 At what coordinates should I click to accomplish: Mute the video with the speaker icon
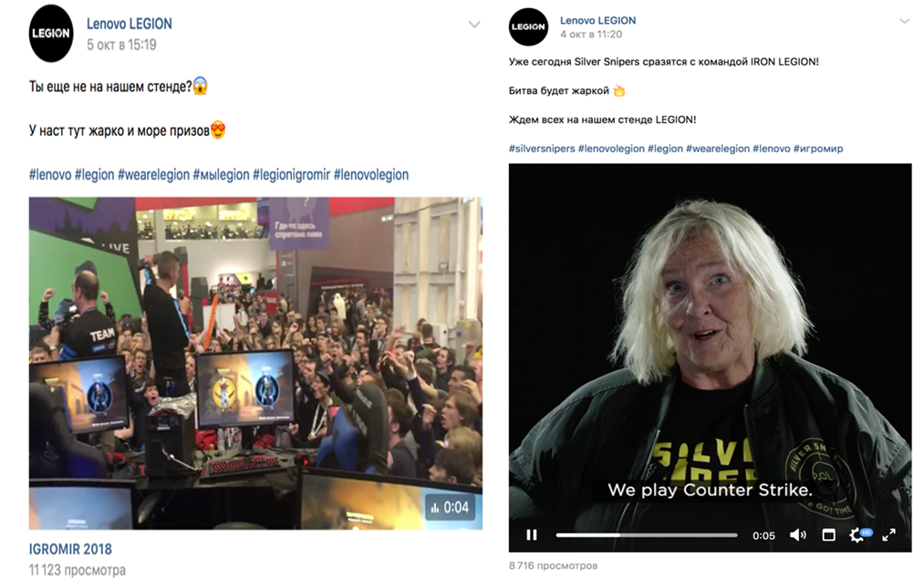(x=798, y=534)
